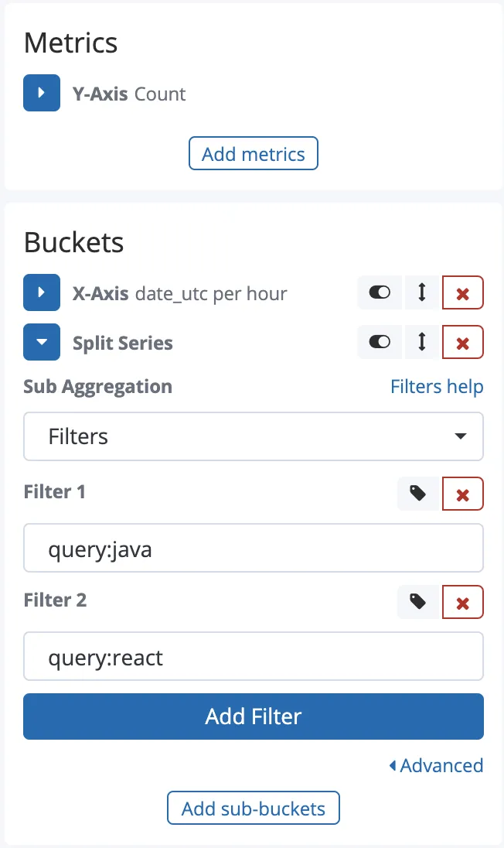Expand the Y-Axis Count metric
This screenshot has height=848, width=504.
pos(42,94)
